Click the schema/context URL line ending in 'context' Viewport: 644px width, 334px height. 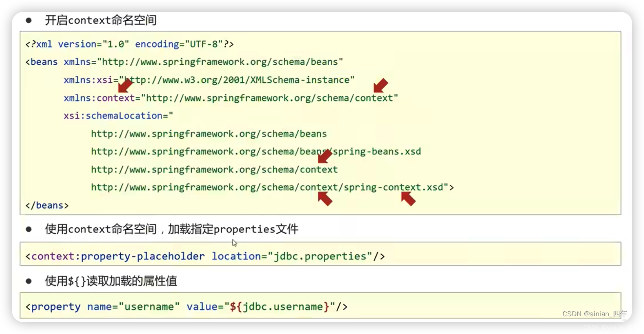(x=214, y=169)
